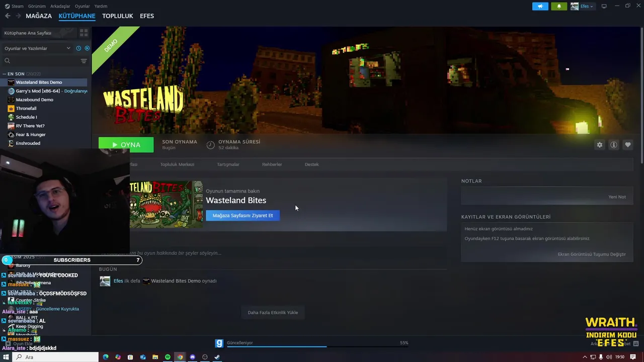644x362 pixels.
Task: Go to KÜTÜPHANE tab
Action: [77, 16]
